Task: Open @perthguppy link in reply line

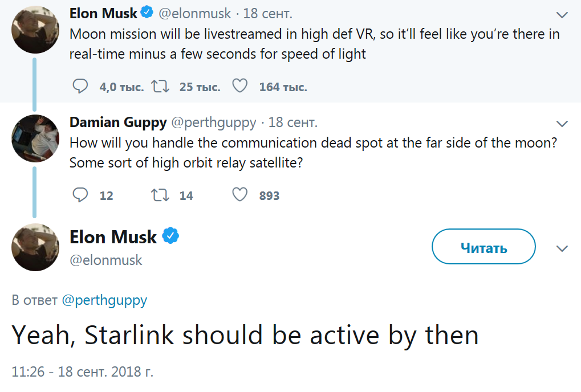Action: tap(104, 300)
